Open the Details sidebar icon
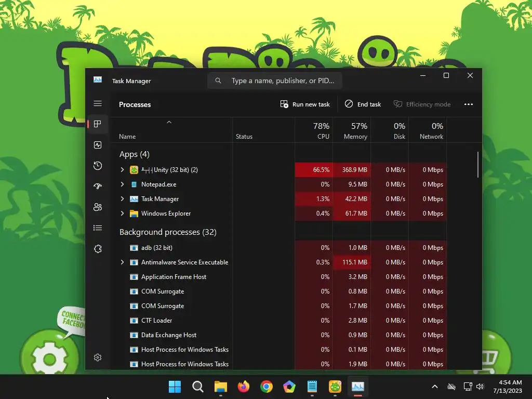This screenshot has height=399, width=532. 98,228
